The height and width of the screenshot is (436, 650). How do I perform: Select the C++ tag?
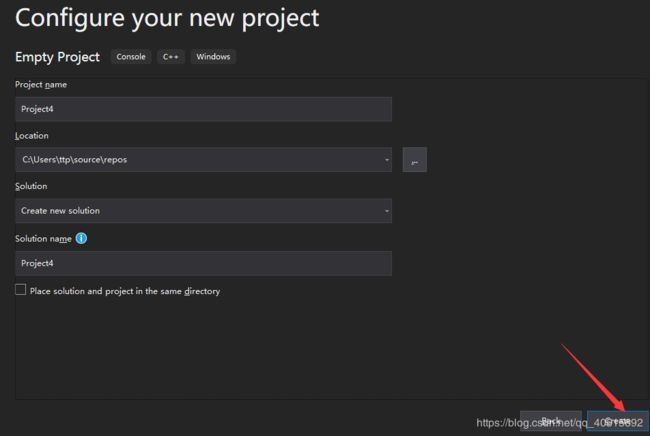pos(171,57)
